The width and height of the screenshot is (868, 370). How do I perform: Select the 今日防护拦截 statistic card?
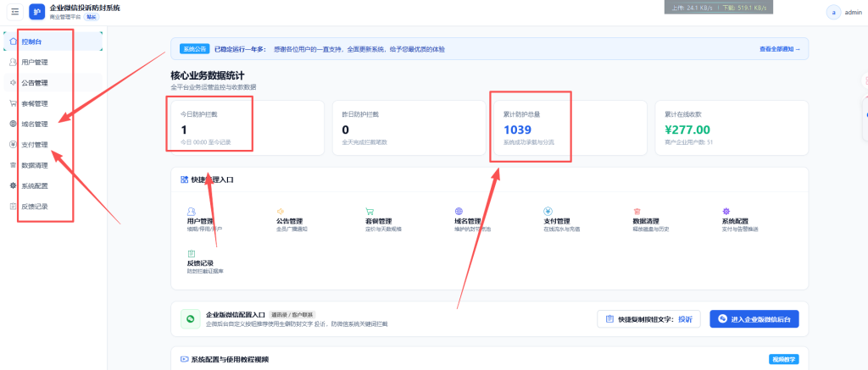[248, 128]
